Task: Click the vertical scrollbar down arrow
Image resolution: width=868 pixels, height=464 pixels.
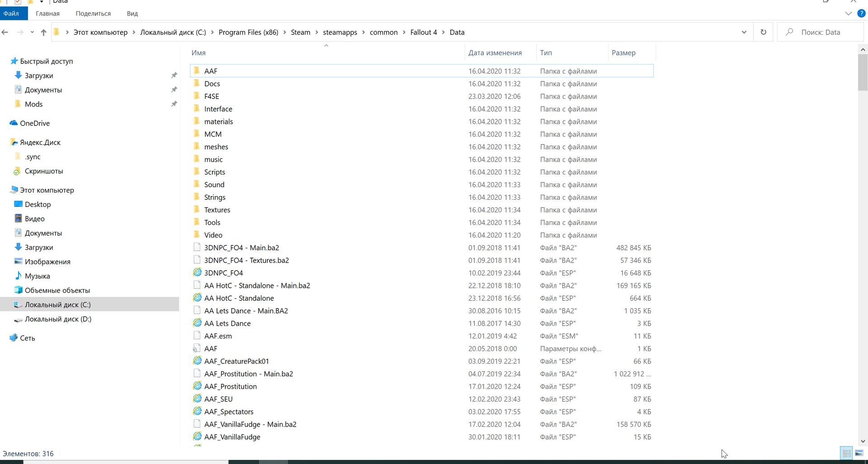Action: click(863, 441)
